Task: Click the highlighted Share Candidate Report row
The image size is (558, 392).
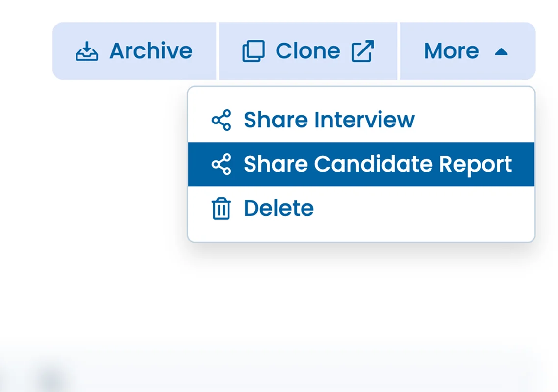Action: [361, 164]
